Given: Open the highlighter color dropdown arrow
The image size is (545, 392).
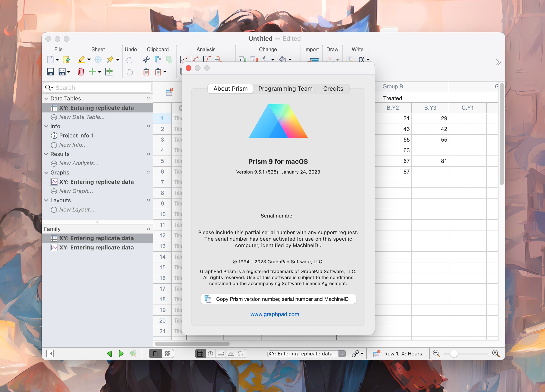Looking at the screenshot, I should pos(89,59).
